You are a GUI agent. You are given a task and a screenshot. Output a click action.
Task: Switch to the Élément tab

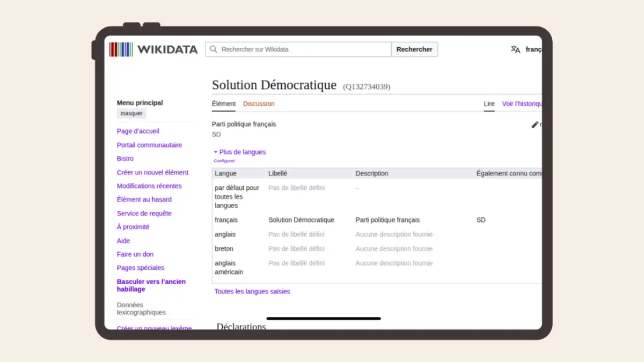coord(224,104)
